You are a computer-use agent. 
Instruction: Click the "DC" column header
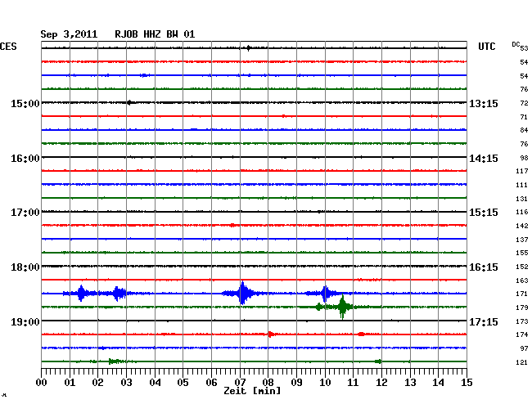point(516,44)
